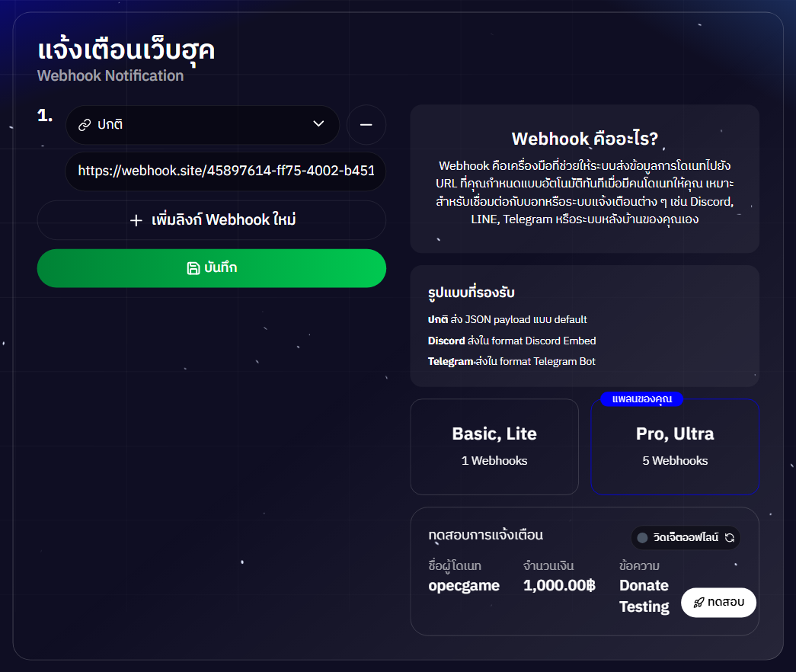Image resolution: width=796 pixels, height=672 pixels.
Task: Click the save disk icon on the green button
Action: click(193, 268)
